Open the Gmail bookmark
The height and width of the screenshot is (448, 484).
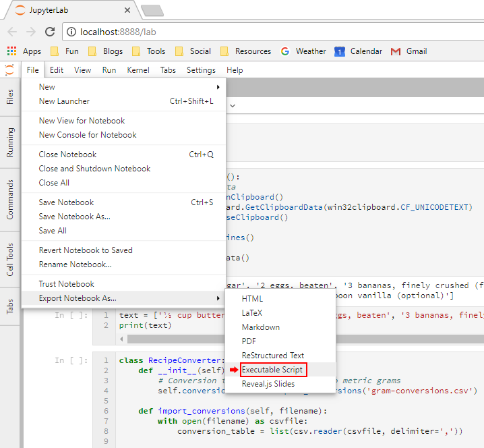(409, 51)
